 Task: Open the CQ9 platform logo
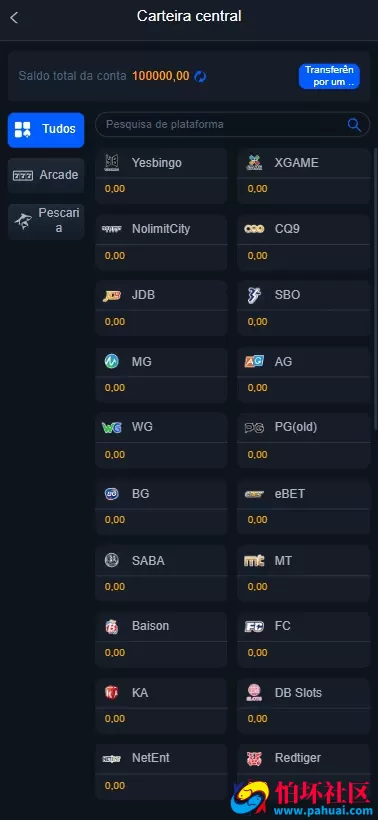254,229
